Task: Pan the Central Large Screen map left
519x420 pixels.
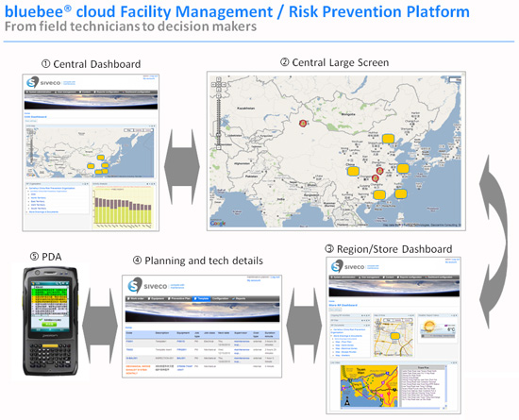Action: coord(214,85)
